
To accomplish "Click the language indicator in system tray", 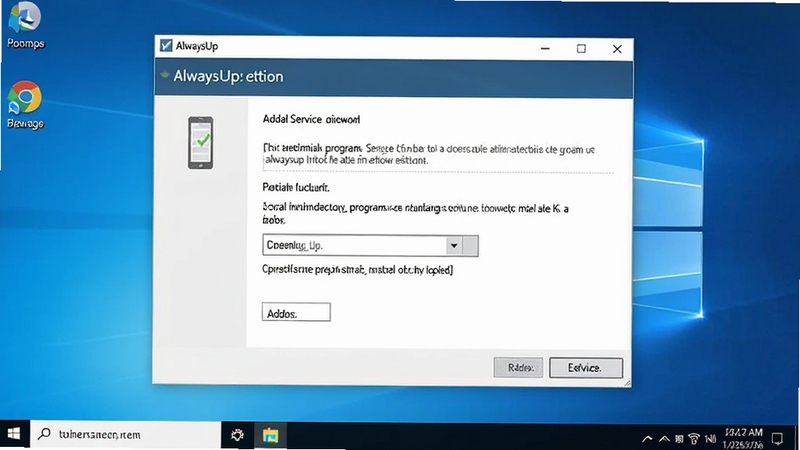I will [710, 438].
